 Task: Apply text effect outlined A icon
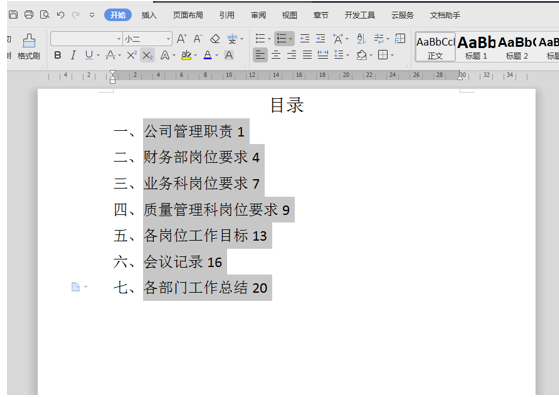click(165, 55)
